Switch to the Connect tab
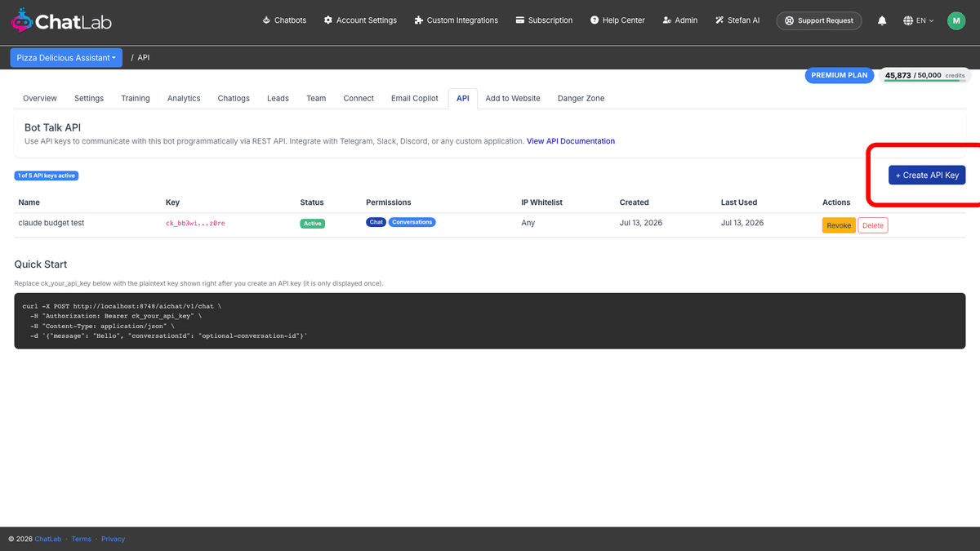The image size is (980, 551). click(359, 98)
